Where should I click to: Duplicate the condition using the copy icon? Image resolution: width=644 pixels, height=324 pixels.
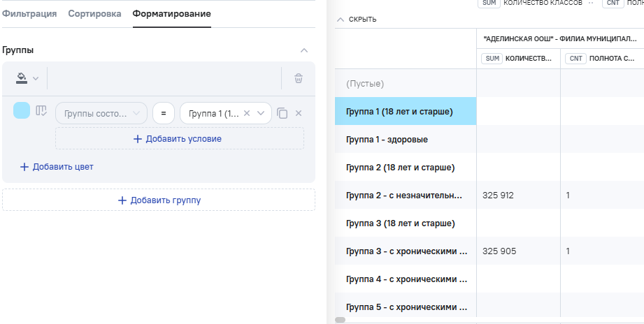pos(282,113)
